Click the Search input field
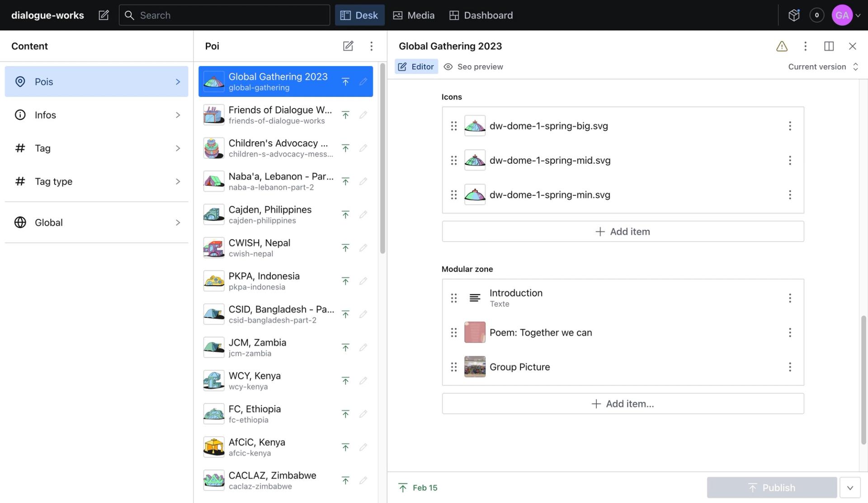The width and height of the screenshot is (868, 503). (x=224, y=15)
